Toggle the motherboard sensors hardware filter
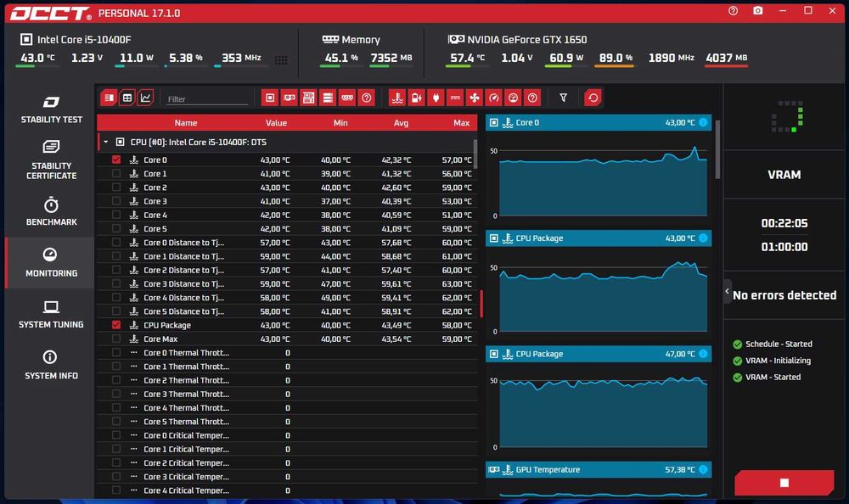Viewport: 849px width, 504px height. 309,98
